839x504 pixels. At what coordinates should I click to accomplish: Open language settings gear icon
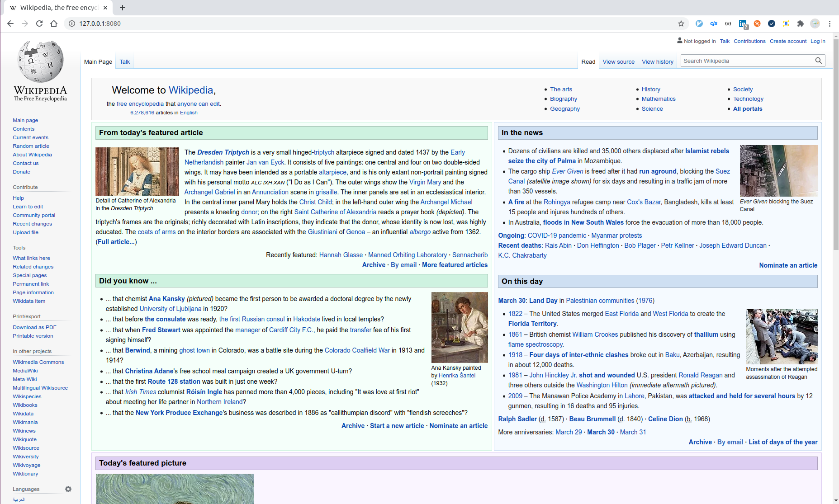pyautogui.click(x=68, y=489)
